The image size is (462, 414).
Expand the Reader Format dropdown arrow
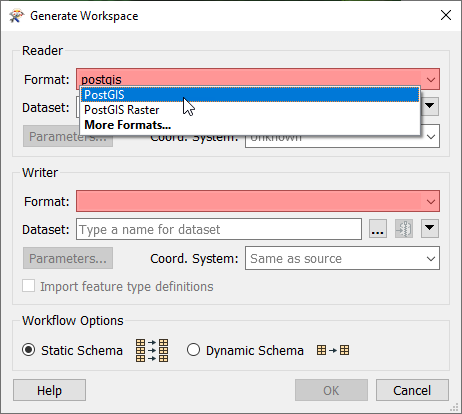[431, 79]
